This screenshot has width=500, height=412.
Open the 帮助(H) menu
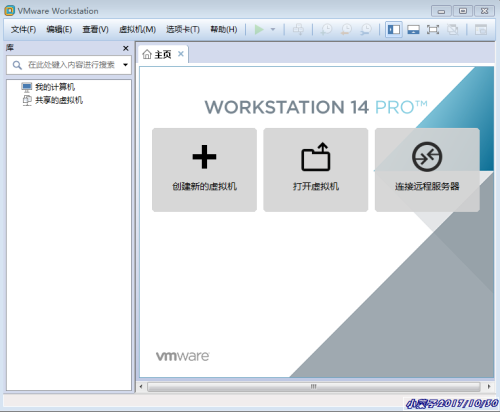pyautogui.click(x=224, y=30)
